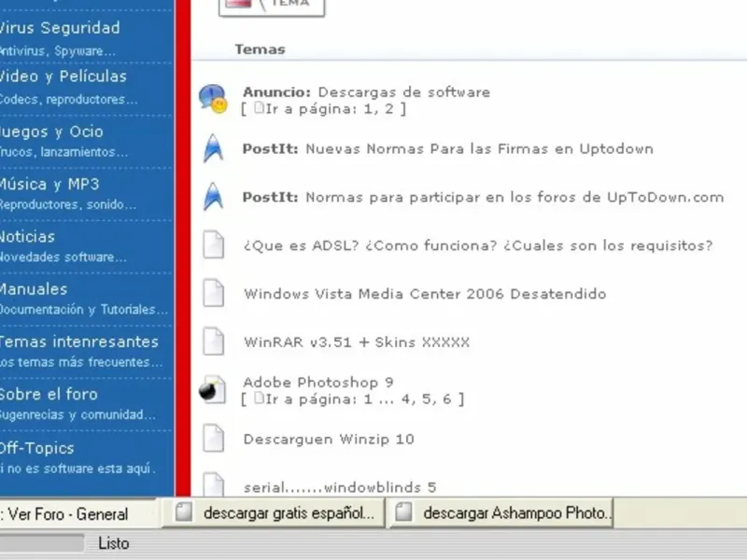Click 'Trucos, lanzamientos...' subtitle in sidebar
Image resolution: width=747 pixels, height=560 pixels.
[x=63, y=152]
